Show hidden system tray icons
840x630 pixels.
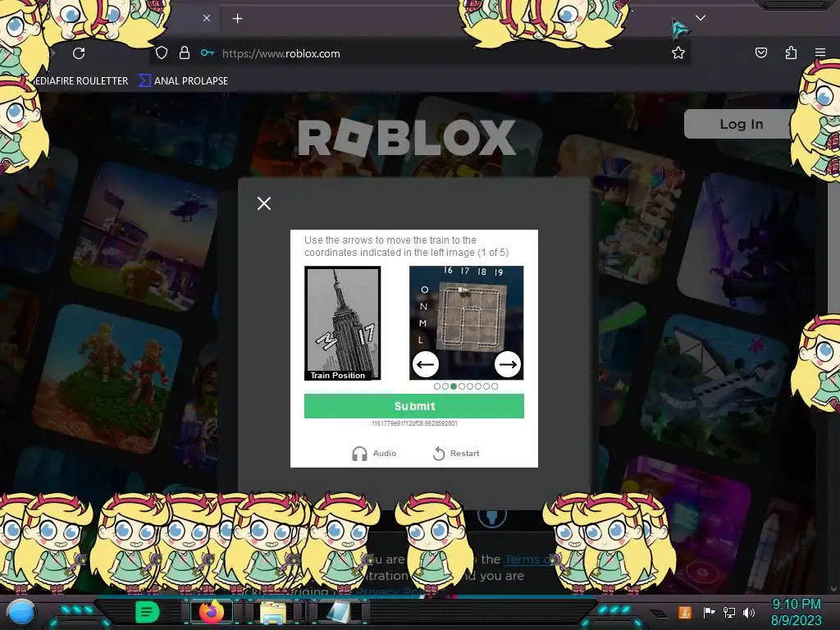[659, 614]
